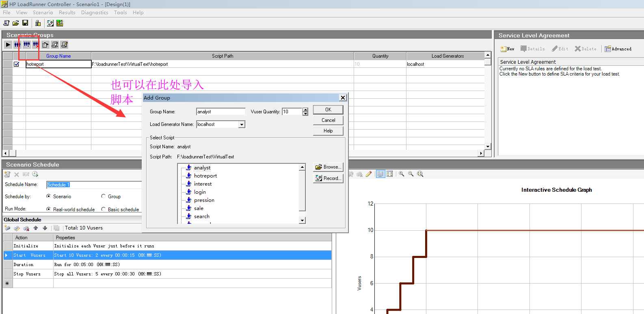Click OK in the Add Group dialog
This screenshot has height=314, width=644.
pos(328,110)
